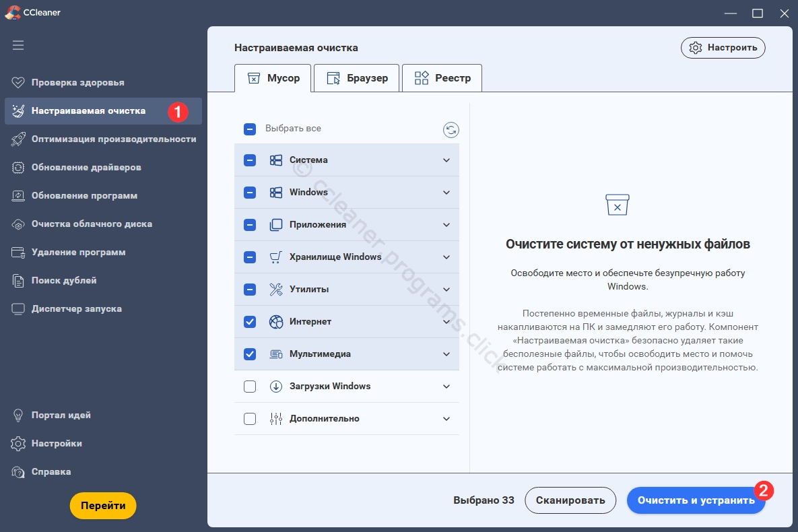Uncheck the Интернет checkbox
Image resolution: width=798 pixels, height=532 pixels.
click(x=250, y=322)
